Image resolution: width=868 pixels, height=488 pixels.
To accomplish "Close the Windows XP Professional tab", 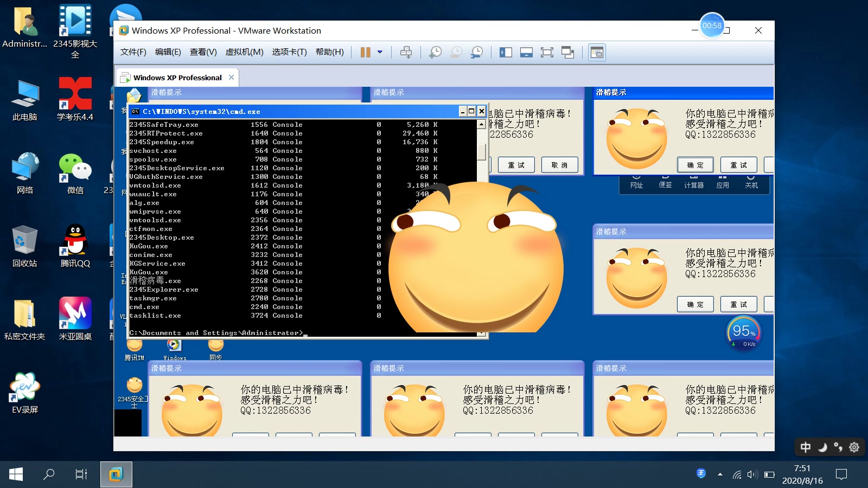I will (x=232, y=78).
